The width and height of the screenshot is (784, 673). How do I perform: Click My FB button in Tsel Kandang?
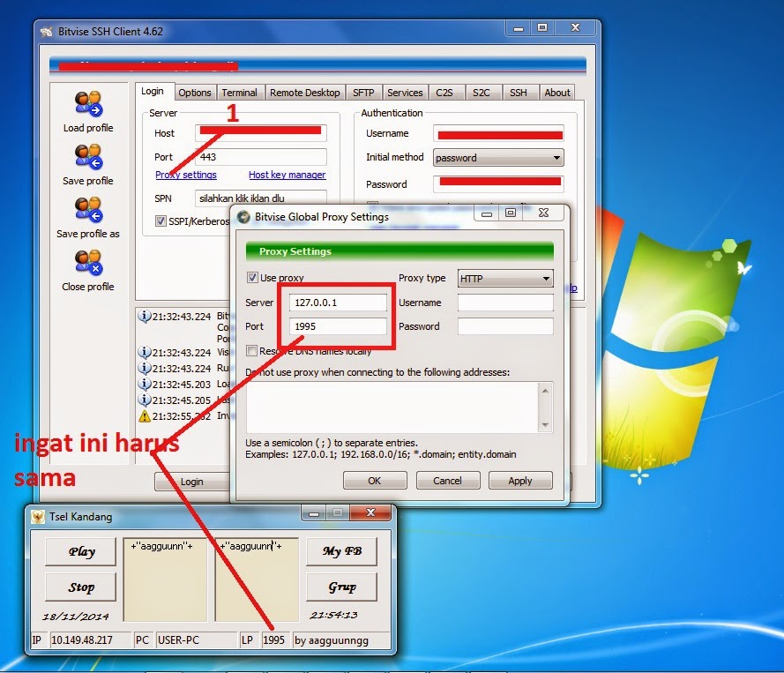pos(342,551)
